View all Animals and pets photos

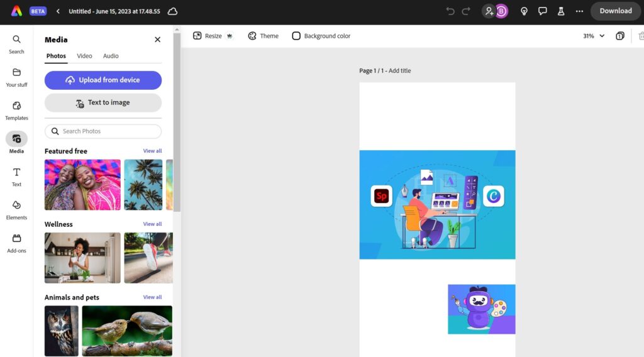152,297
